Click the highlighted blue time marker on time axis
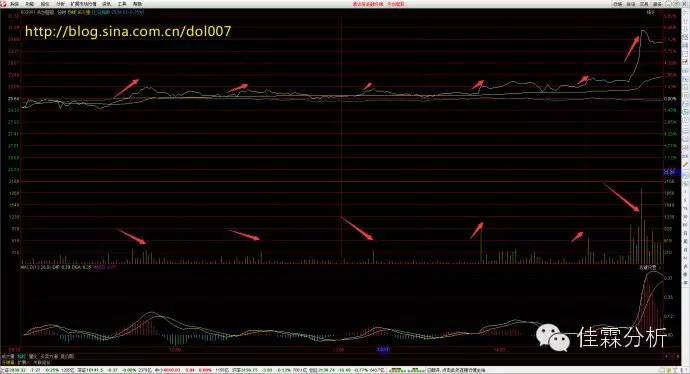This screenshot has width=690, height=374. (384, 350)
